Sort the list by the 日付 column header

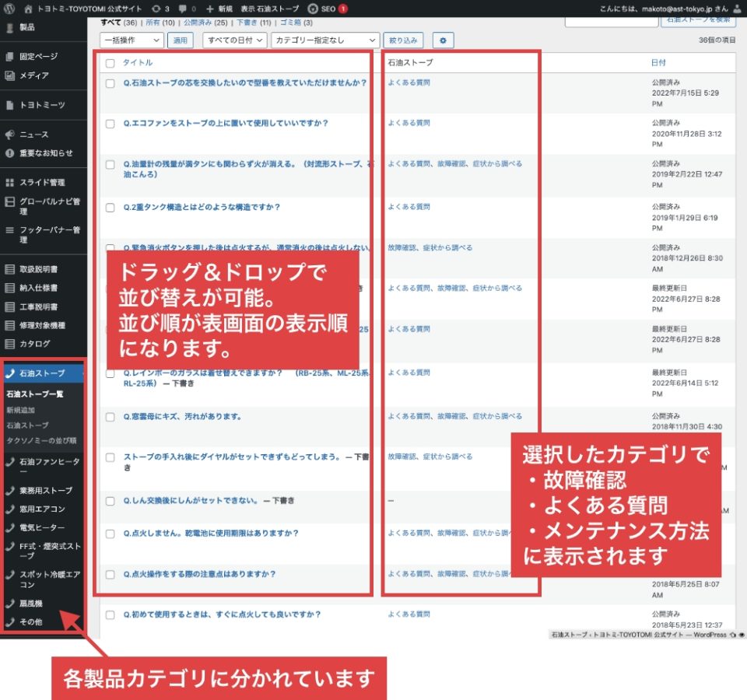pos(658,63)
